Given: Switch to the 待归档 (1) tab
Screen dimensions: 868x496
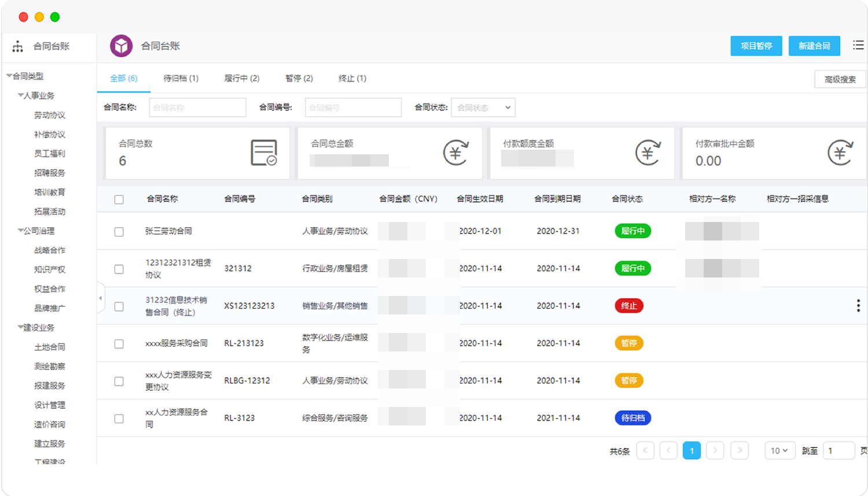Looking at the screenshot, I should 181,78.
